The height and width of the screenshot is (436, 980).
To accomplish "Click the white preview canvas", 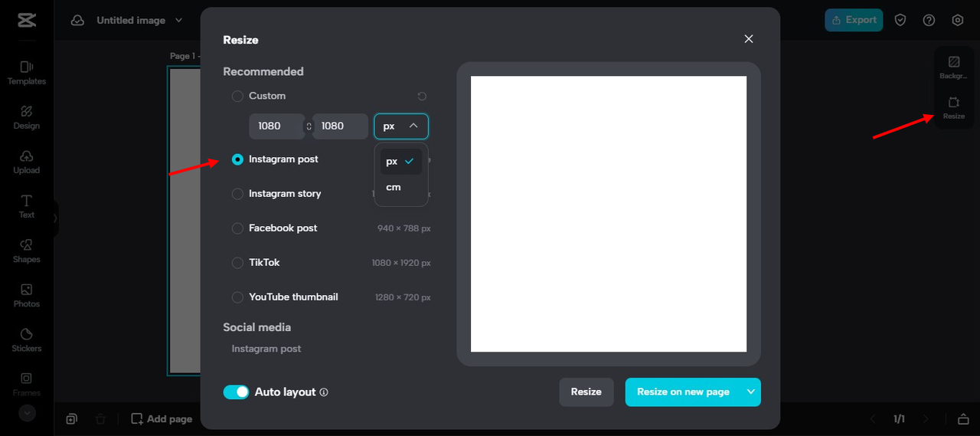I will tap(609, 214).
